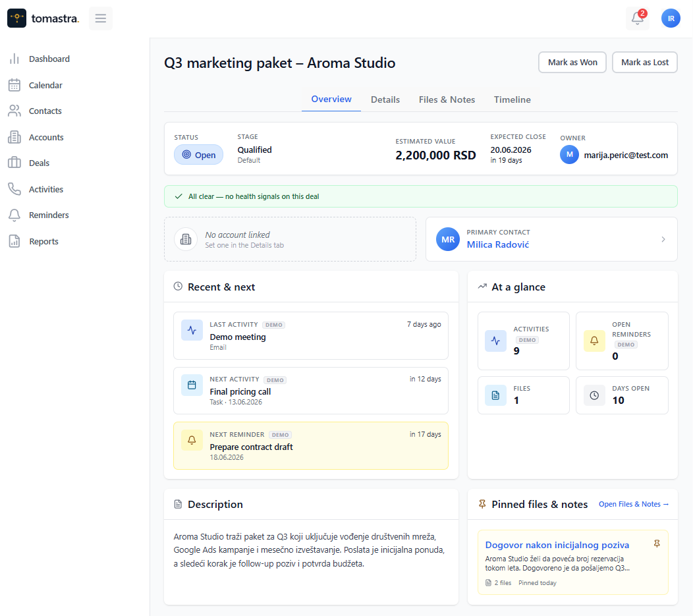
Task: Open the Files & Notes tab
Action: (447, 99)
